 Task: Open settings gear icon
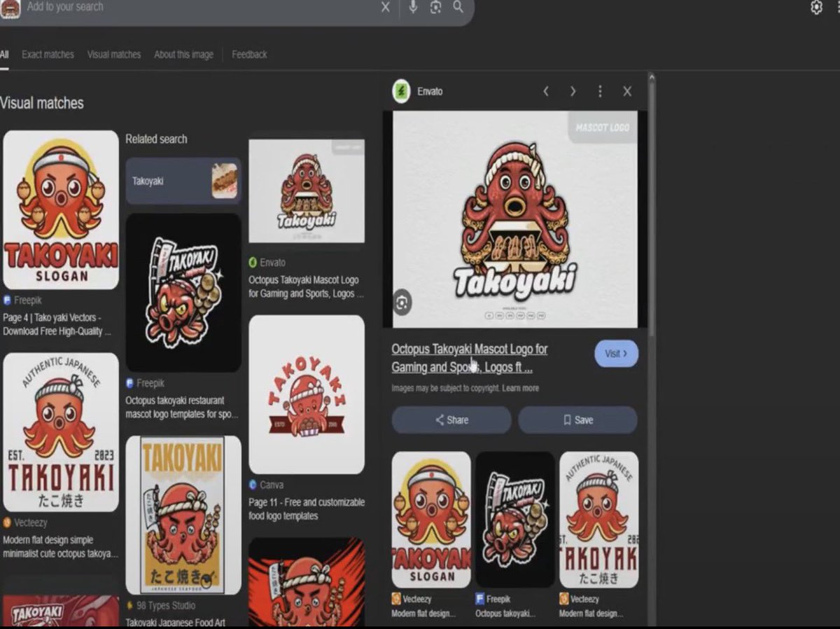816,7
